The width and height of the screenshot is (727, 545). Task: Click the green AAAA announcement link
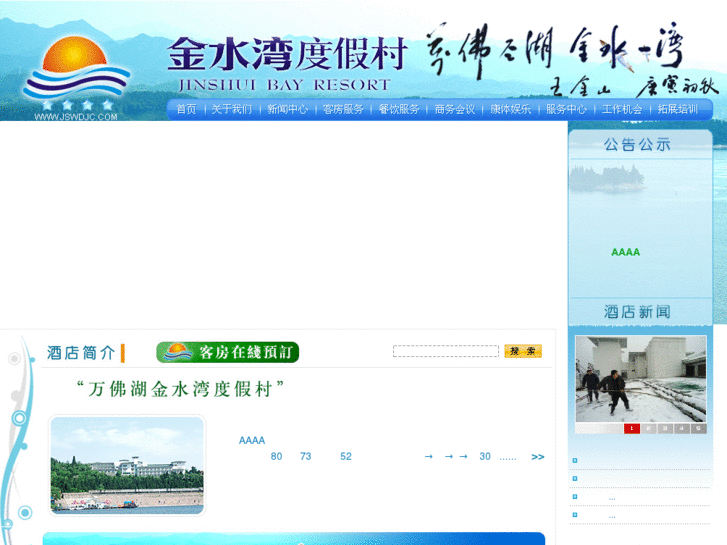pyautogui.click(x=625, y=252)
